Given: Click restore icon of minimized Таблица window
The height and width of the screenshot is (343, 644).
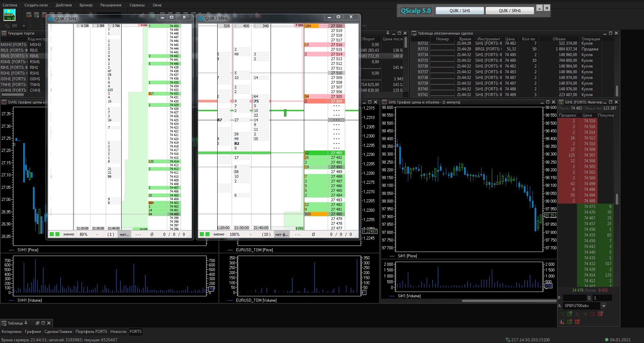Looking at the screenshot, I should coord(38,323).
